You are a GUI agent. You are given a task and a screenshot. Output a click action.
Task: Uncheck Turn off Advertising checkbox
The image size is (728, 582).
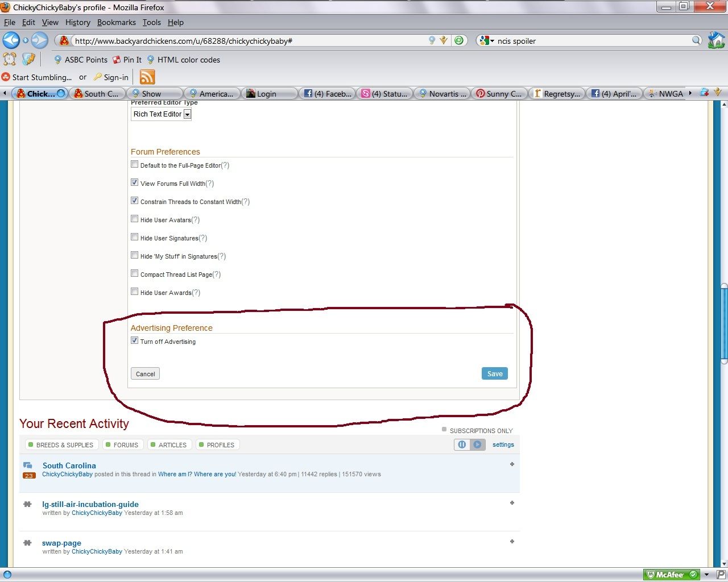coord(135,340)
